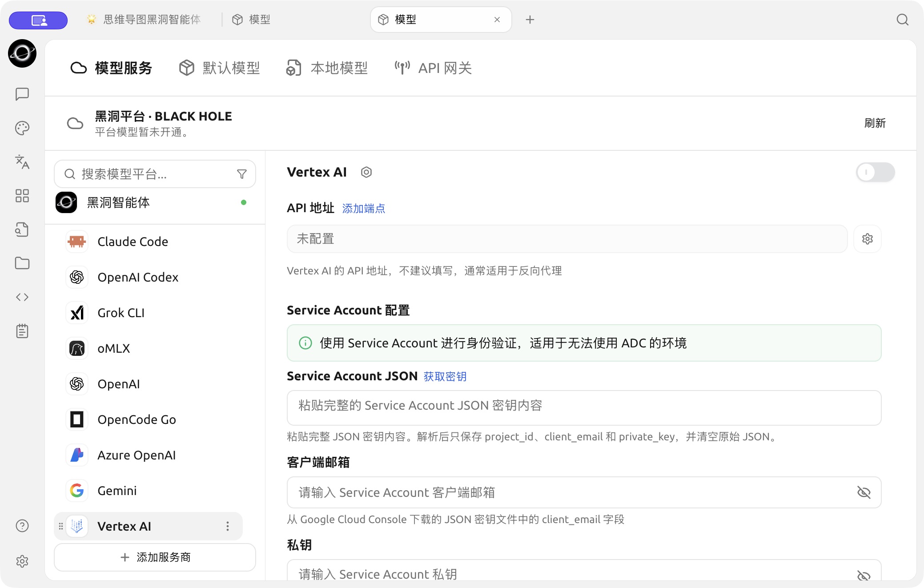Screen dimensions: 924x588
Task: Open the folder icon in sidebar
Action: [22, 263]
